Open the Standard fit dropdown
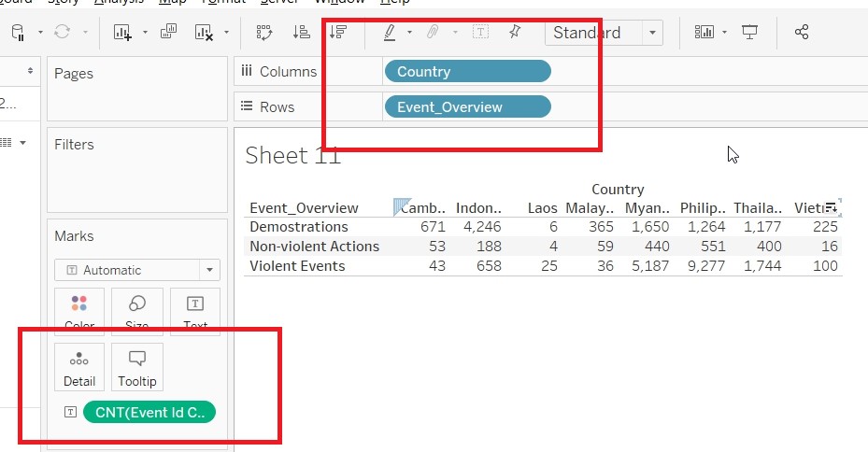The height and width of the screenshot is (452, 868). coord(653,33)
